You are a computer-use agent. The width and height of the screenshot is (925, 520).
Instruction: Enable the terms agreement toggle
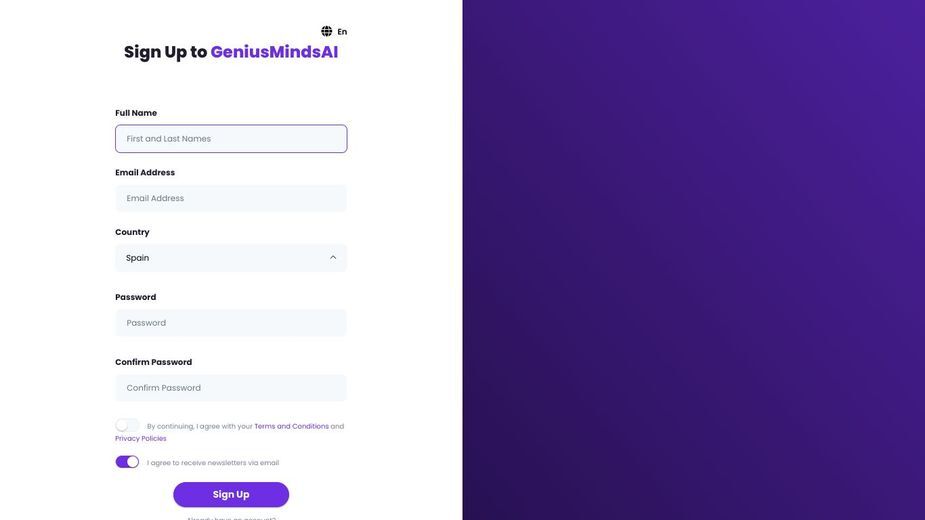coord(127,426)
